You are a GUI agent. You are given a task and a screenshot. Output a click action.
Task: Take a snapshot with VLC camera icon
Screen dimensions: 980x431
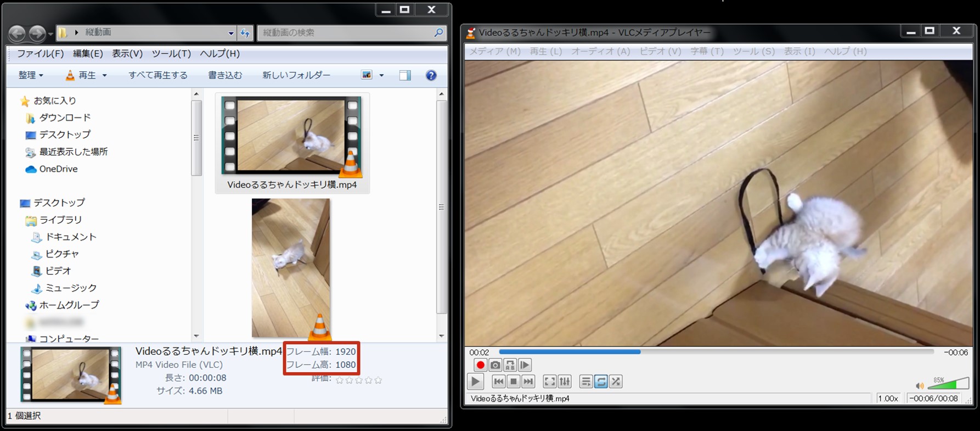click(x=495, y=365)
